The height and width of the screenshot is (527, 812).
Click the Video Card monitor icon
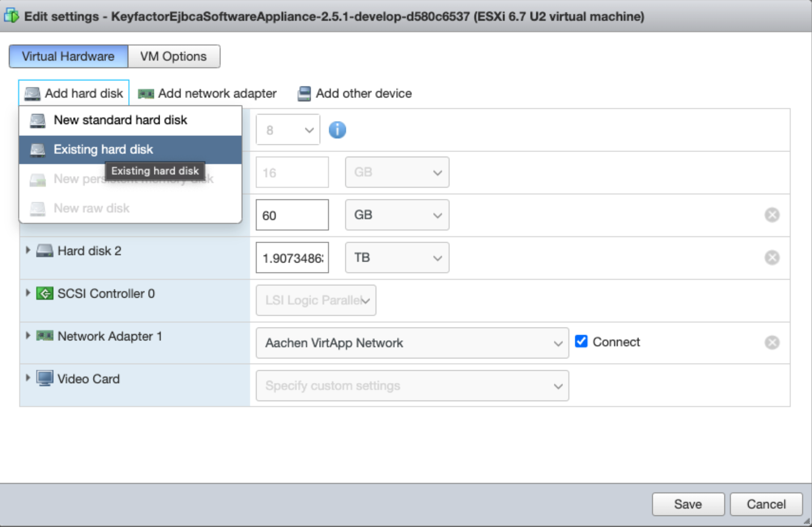[x=44, y=378]
